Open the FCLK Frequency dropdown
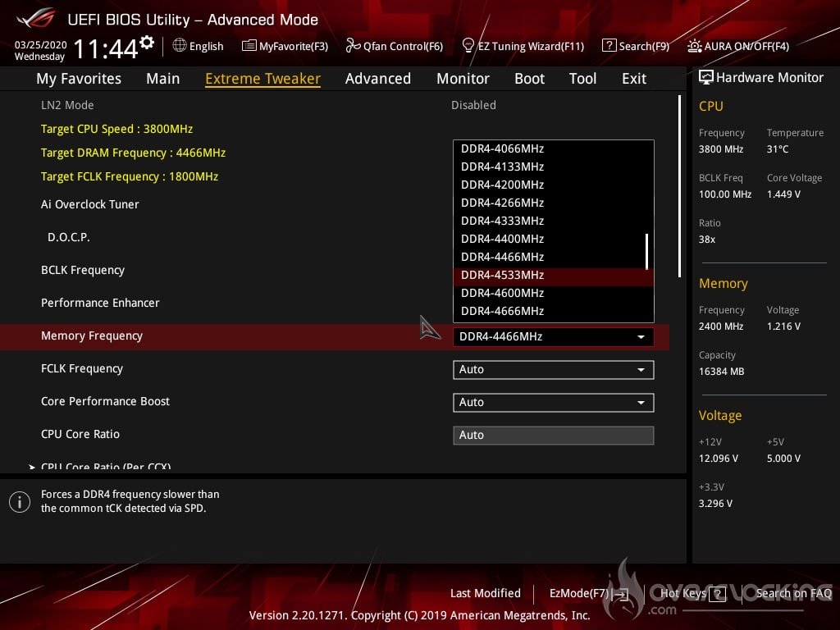840x630 pixels. [x=554, y=370]
